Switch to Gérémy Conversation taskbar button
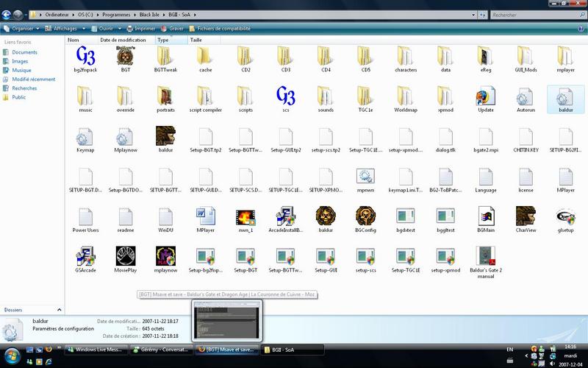The width and height of the screenshot is (588, 368). tap(162, 350)
